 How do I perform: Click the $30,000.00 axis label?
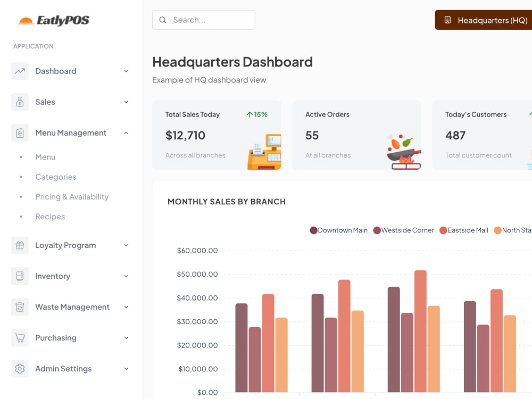[197, 321]
